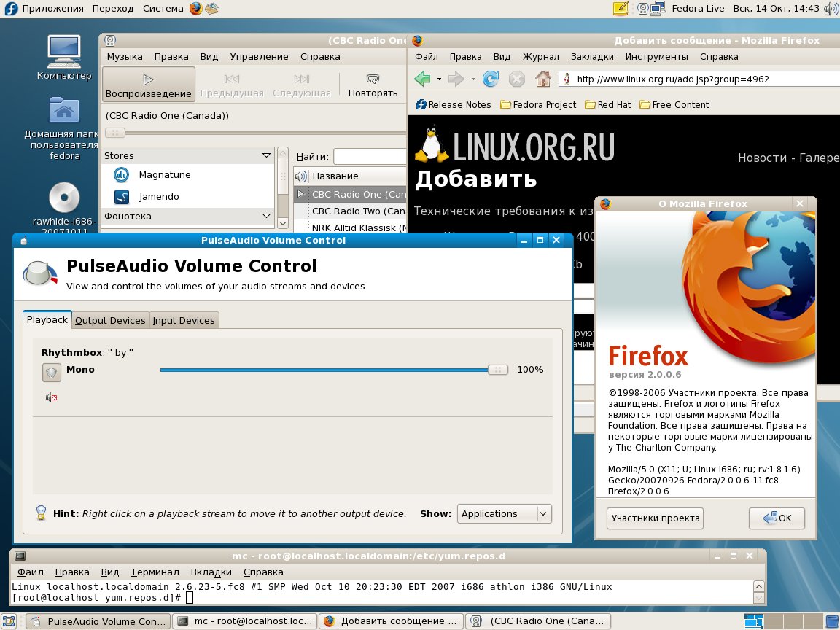Sort by the Название column header
Screen dimensions: 840x630
358,176
